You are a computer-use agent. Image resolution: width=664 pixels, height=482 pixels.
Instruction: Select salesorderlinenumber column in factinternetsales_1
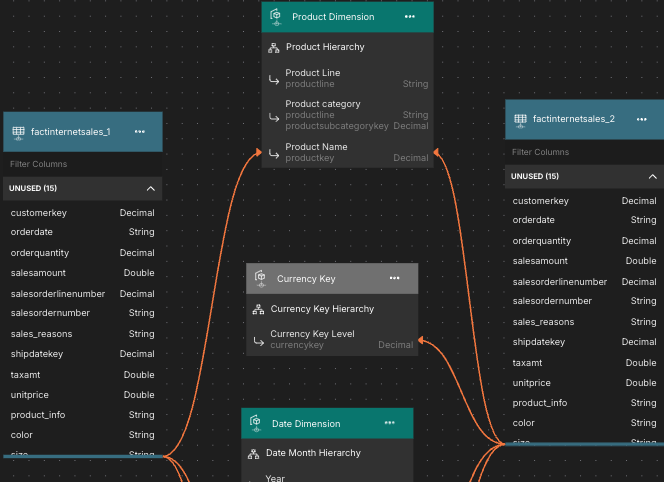click(x=83, y=294)
